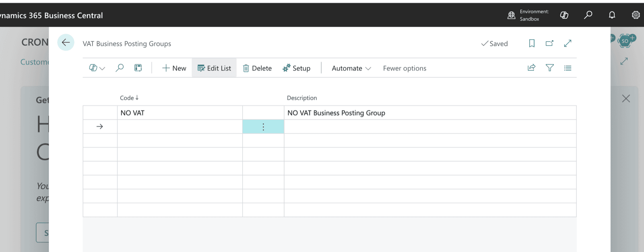Screen dimensions: 644x252
Task: Open row options via three dots
Action: point(263,127)
